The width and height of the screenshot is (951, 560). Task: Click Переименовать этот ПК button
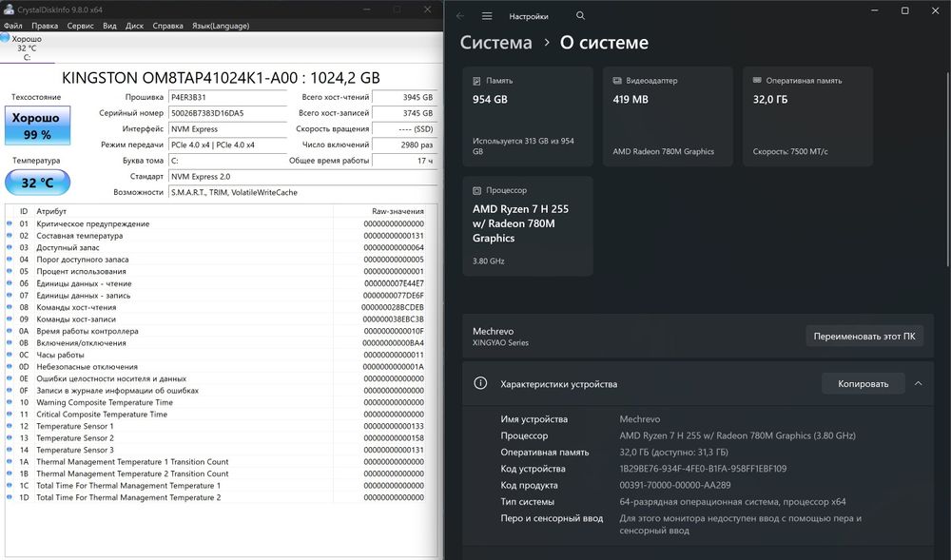864,337
